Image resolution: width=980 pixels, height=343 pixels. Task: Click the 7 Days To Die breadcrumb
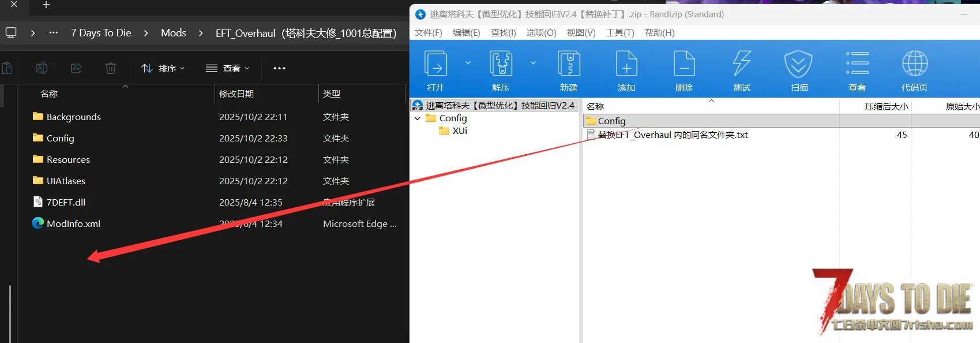[101, 33]
